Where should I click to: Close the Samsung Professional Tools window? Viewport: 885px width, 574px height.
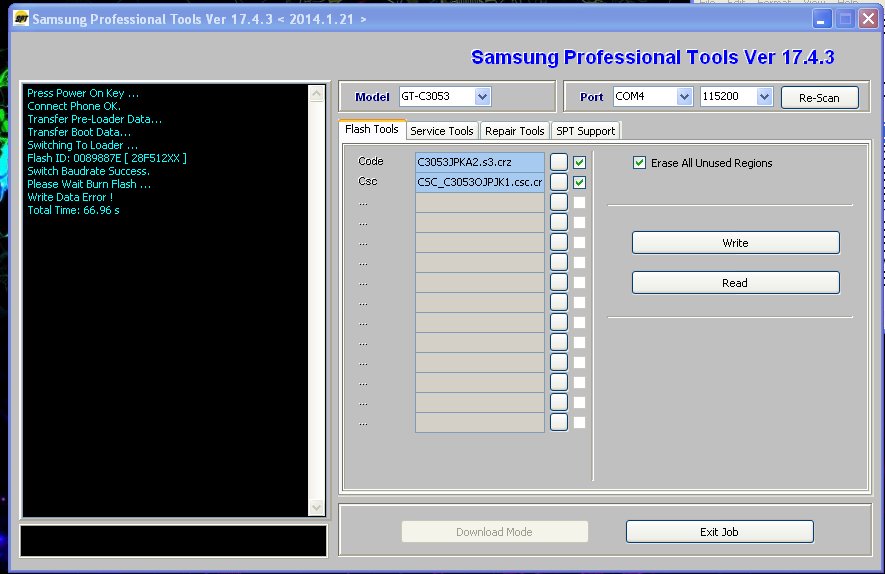click(868, 19)
